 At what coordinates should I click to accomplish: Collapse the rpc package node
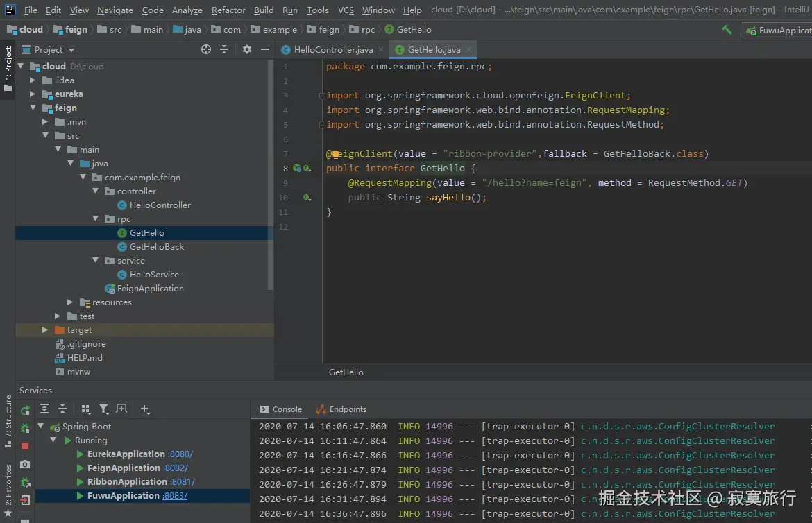pyautogui.click(x=96, y=219)
